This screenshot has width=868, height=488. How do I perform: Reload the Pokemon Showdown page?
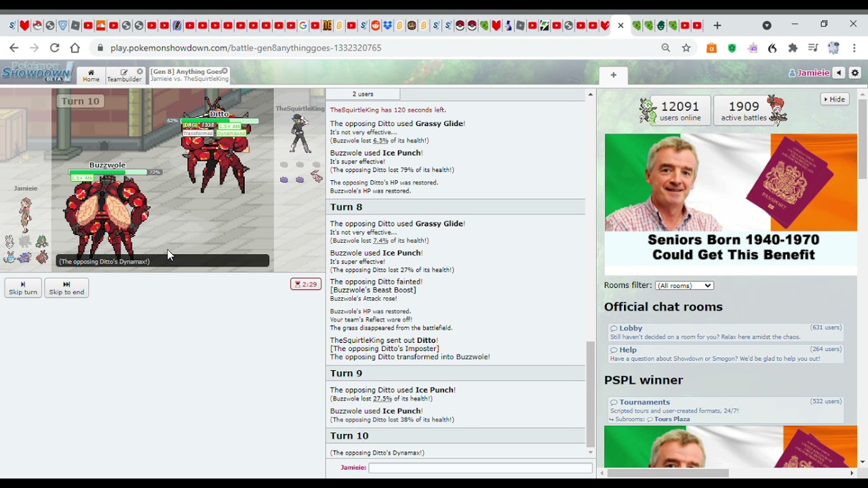tap(55, 48)
